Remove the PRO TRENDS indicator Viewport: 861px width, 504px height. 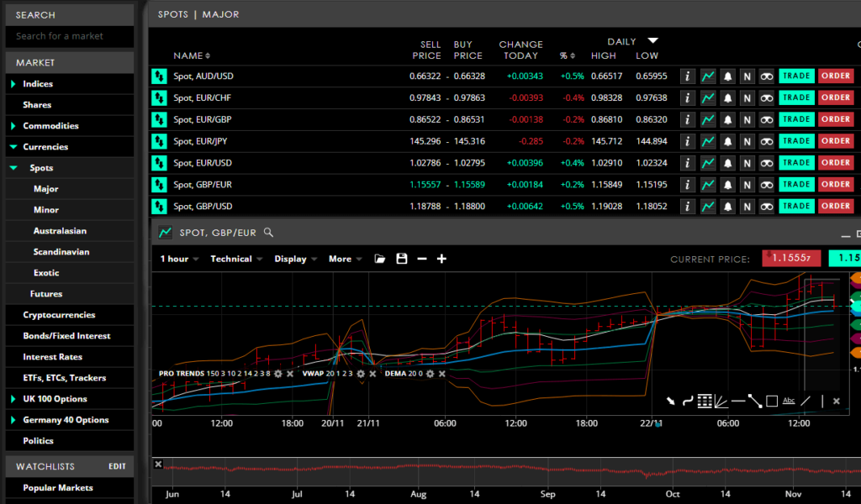(x=290, y=374)
